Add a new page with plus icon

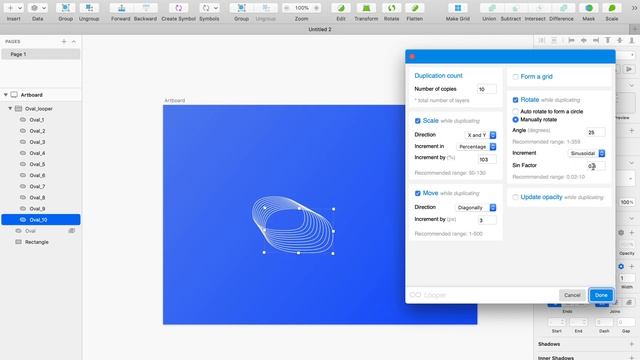[x=64, y=41]
